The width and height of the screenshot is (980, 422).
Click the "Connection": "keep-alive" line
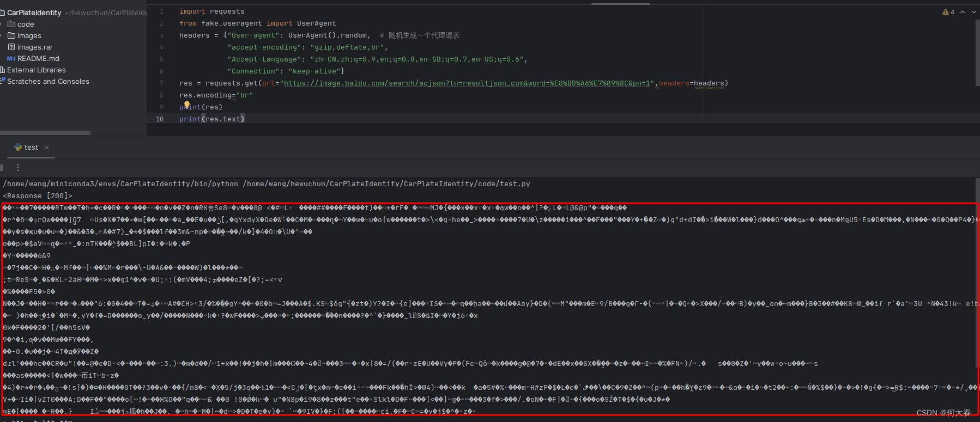(286, 71)
